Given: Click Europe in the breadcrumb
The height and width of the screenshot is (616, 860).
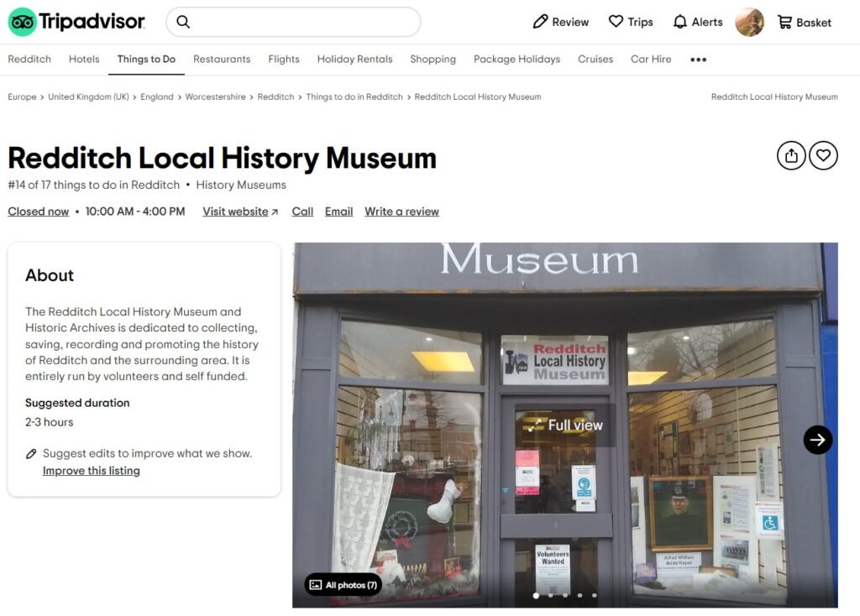Looking at the screenshot, I should (x=22, y=97).
